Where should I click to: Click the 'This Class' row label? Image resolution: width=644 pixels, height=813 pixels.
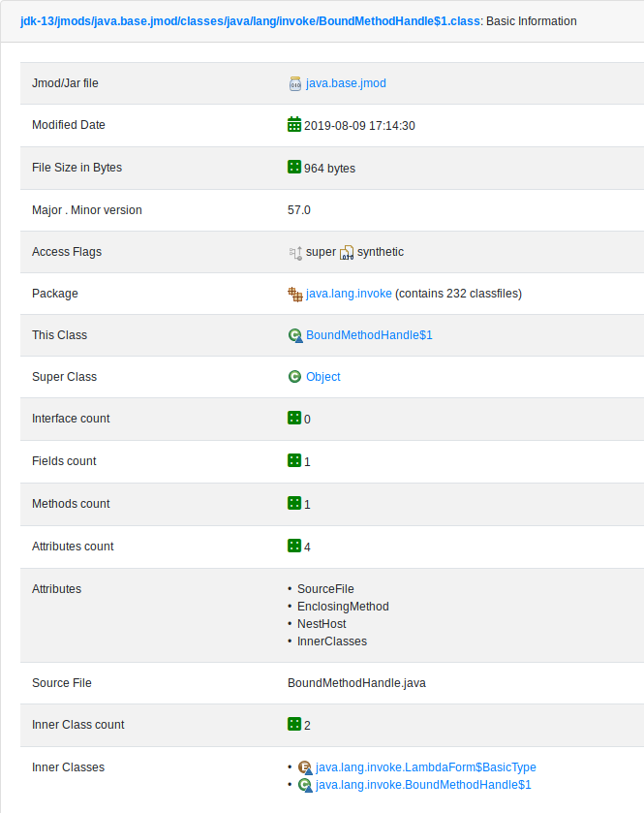pos(60,335)
